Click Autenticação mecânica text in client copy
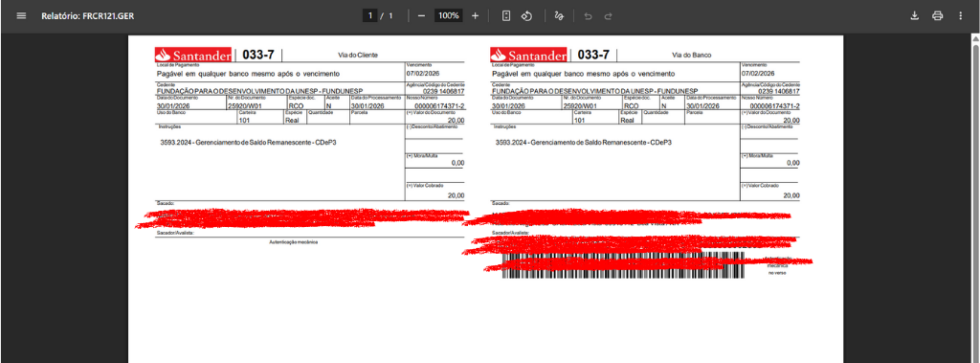 (x=293, y=241)
